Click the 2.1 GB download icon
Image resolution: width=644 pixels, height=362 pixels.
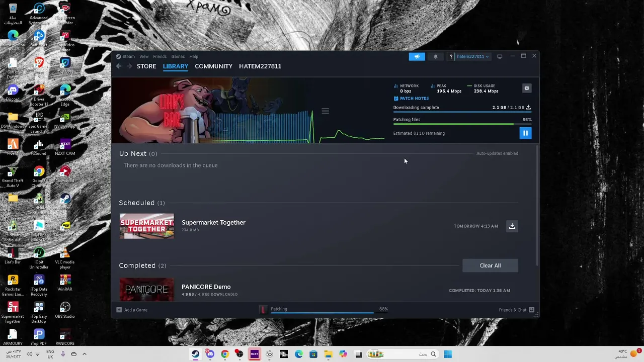[x=528, y=107]
